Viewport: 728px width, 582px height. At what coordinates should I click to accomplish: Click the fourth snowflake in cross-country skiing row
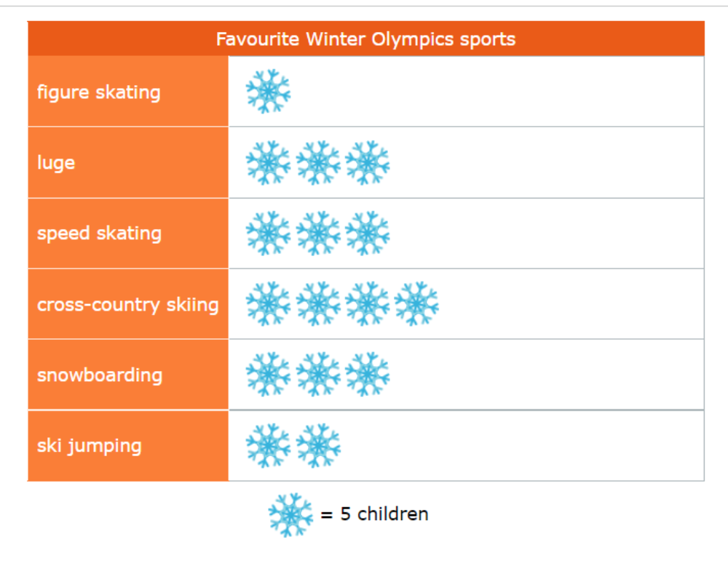point(416,303)
